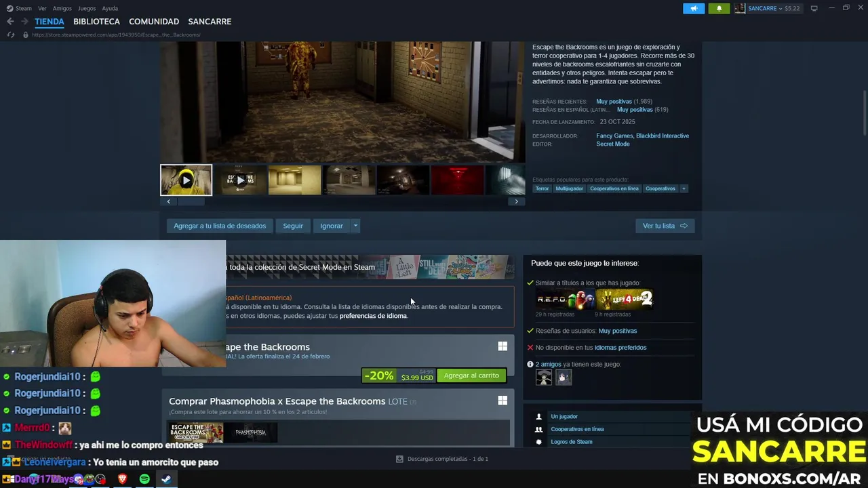Go back using the Steam back arrow
868x488 pixels.
point(10,22)
